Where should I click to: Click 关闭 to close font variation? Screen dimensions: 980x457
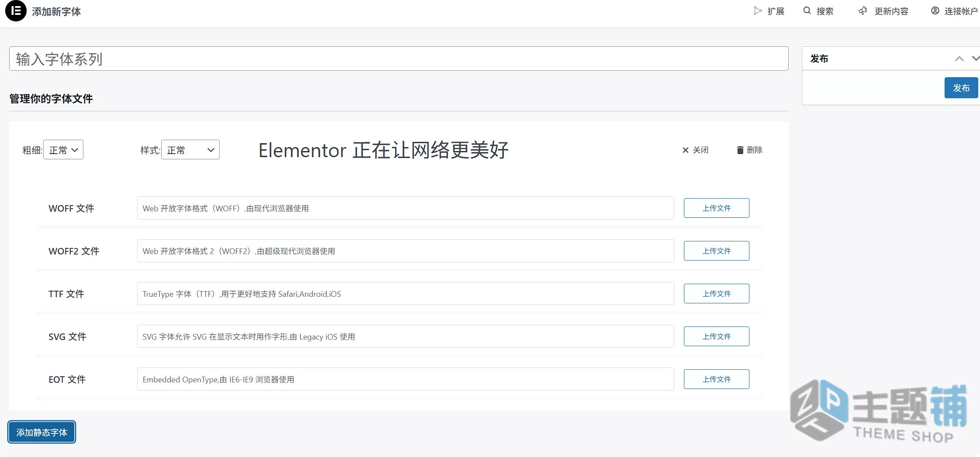(x=695, y=150)
